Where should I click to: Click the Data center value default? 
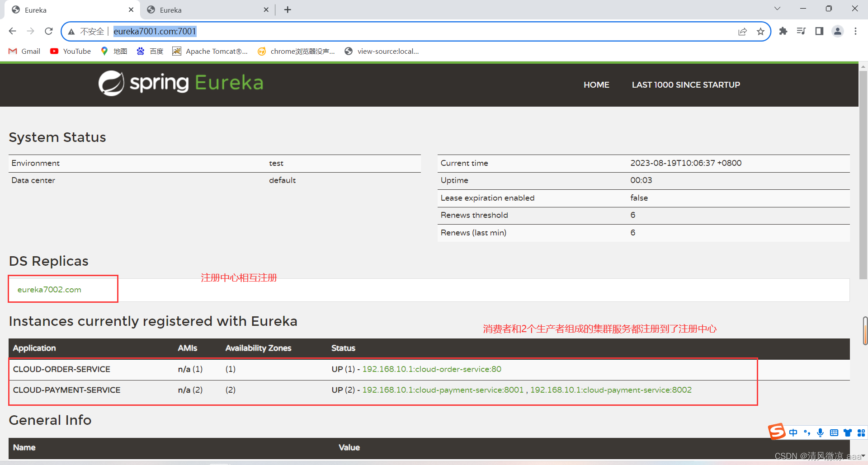click(x=282, y=180)
